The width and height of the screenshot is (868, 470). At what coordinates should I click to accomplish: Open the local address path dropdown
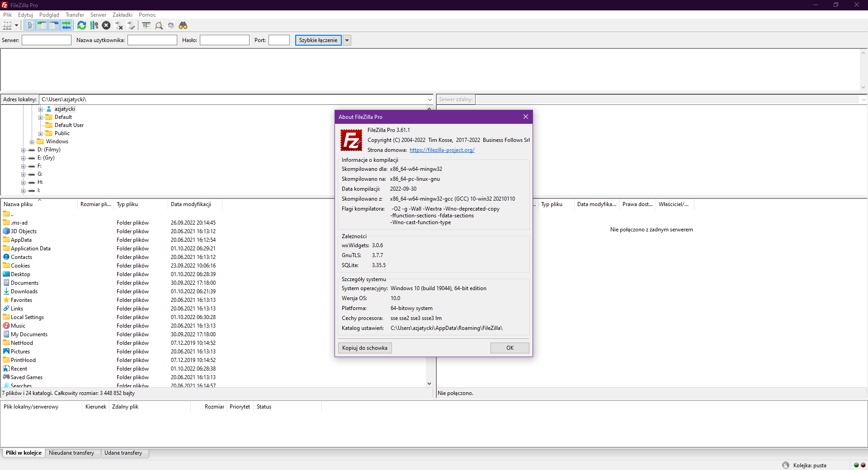[x=429, y=99]
